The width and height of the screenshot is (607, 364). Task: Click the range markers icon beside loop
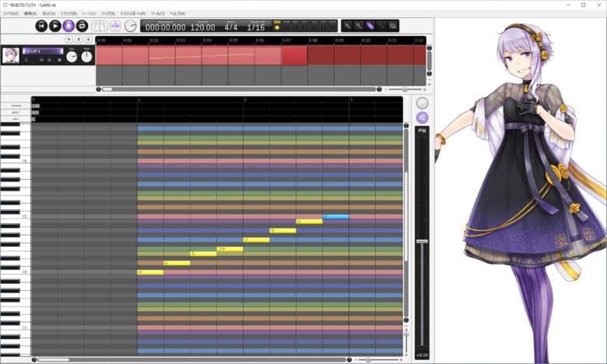click(x=100, y=26)
